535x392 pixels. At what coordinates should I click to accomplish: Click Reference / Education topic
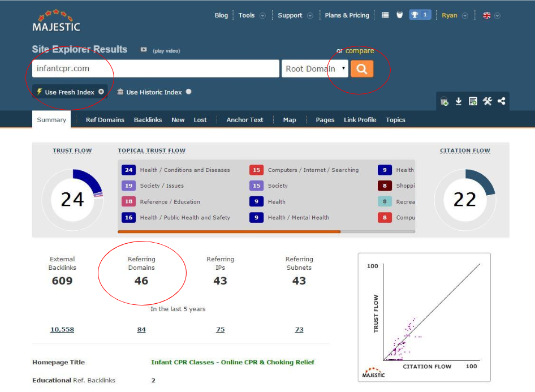(170, 201)
